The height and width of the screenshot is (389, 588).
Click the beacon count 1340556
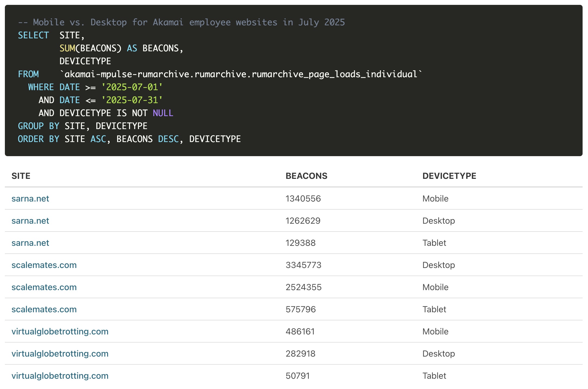(x=303, y=199)
